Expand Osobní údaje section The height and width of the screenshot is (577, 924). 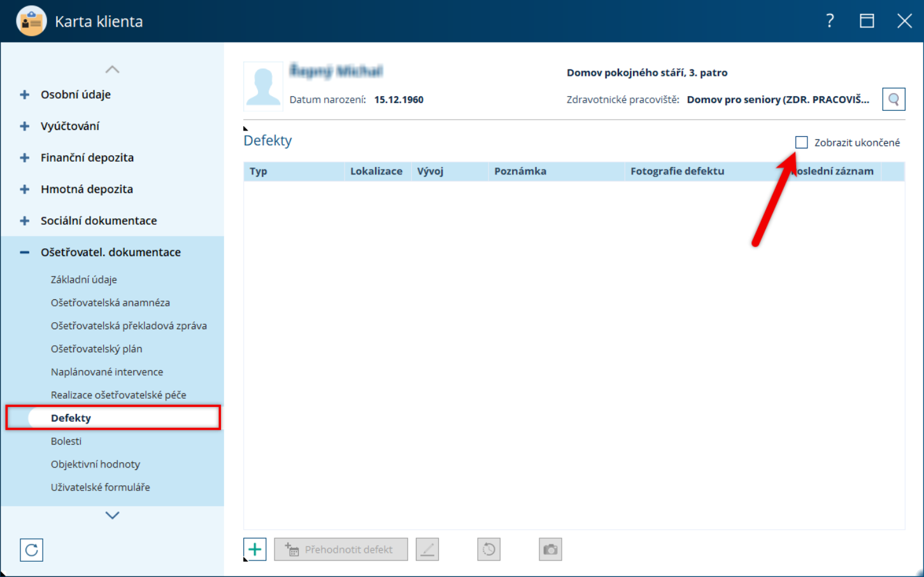25,94
